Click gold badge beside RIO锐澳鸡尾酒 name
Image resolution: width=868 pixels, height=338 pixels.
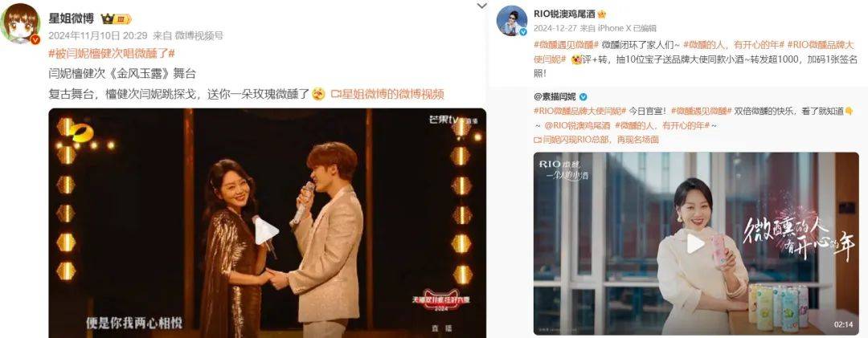tap(601, 14)
